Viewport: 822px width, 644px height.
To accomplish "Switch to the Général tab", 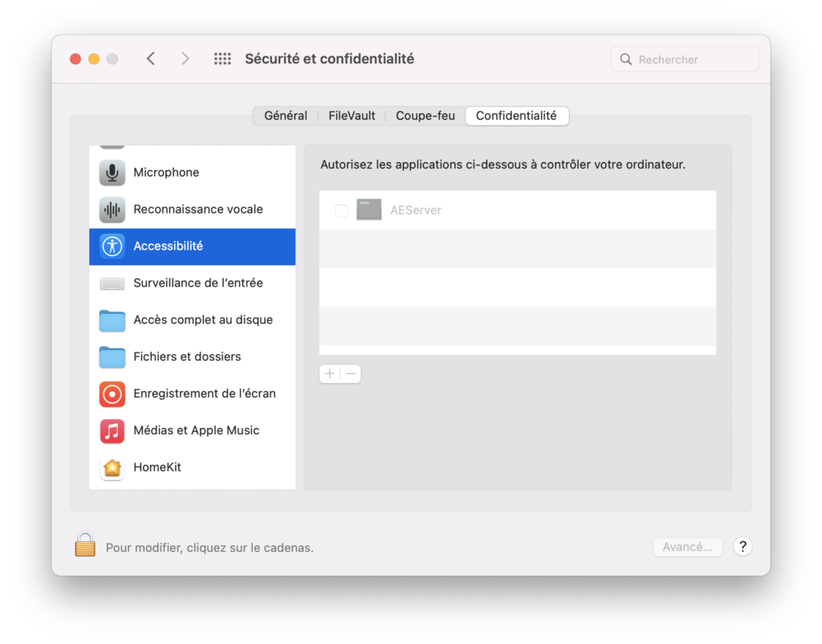I will pyautogui.click(x=286, y=116).
